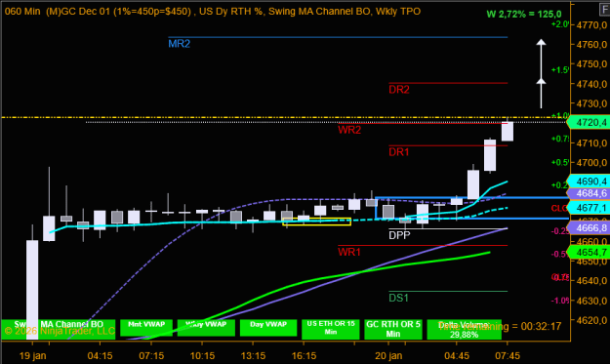Click the purple 4684,6 price marker
610x364 pixels.
coord(589,193)
